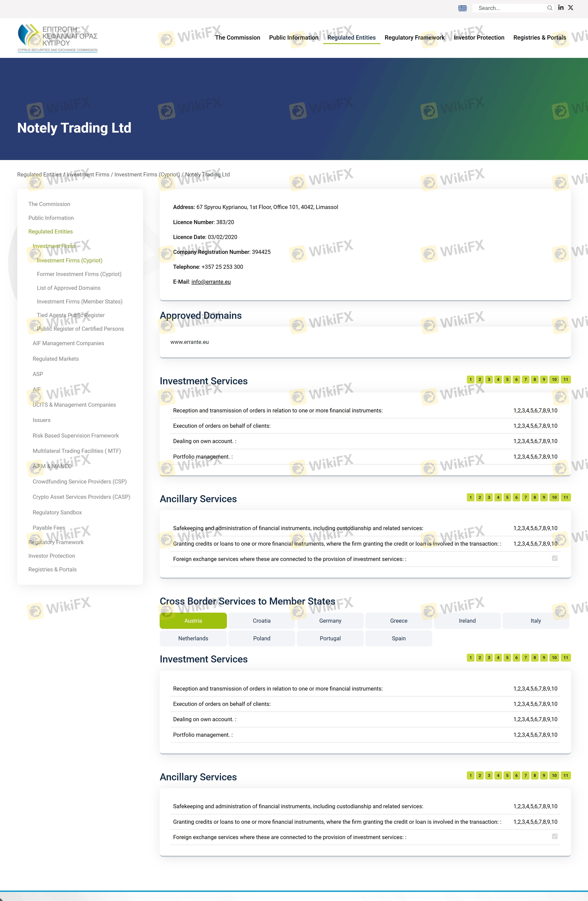Click badge 5 beside first Ancillary Services
The image size is (588, 901).
coord(507,497)
